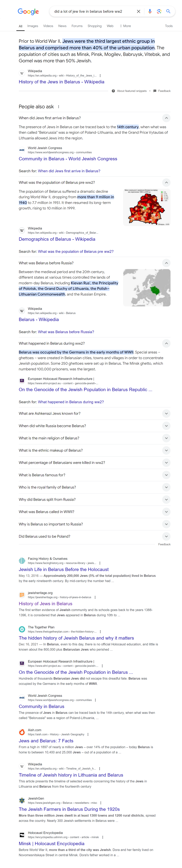
Task: Clear the search query with X icon
Action: pos(138,12)
